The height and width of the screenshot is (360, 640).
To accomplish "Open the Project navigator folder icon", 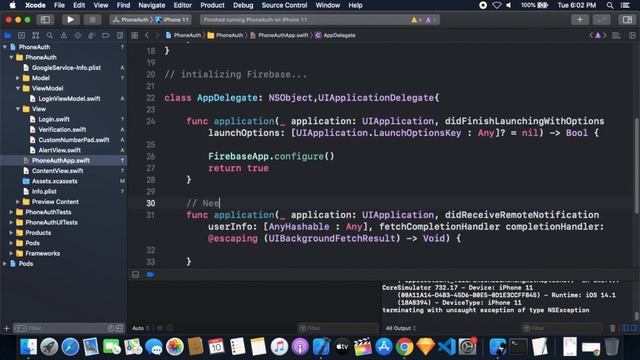I will [x=8, y=36].
